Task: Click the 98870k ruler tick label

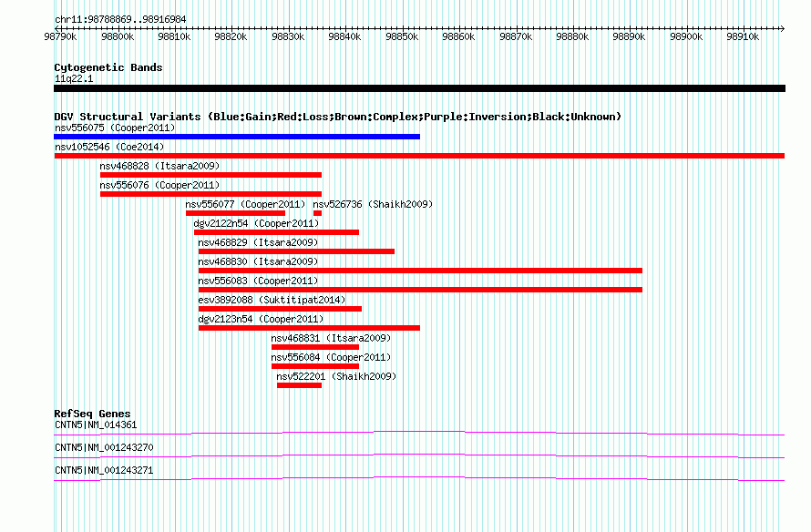Action: pos(516,36)
